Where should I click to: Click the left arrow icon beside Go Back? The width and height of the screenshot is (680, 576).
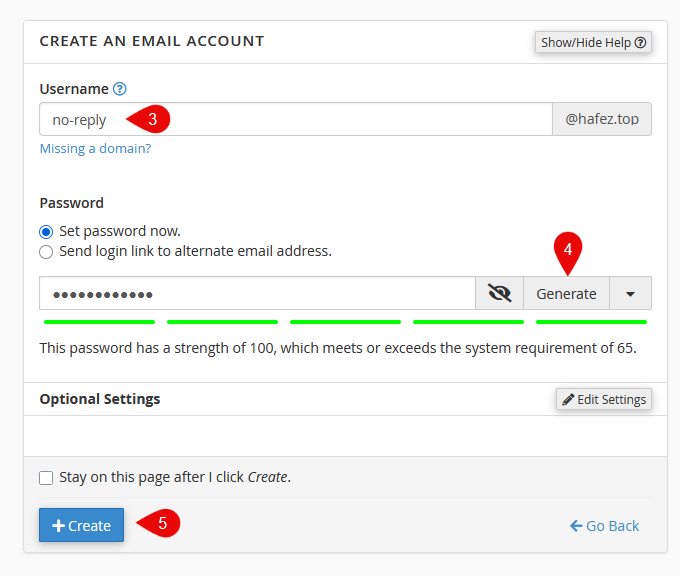tap(576, 526)
